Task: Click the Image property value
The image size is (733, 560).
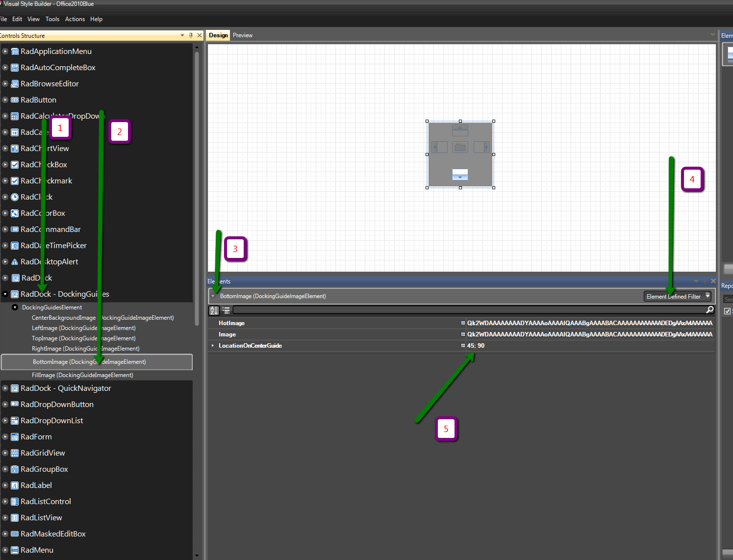Action: click(589, 334)
